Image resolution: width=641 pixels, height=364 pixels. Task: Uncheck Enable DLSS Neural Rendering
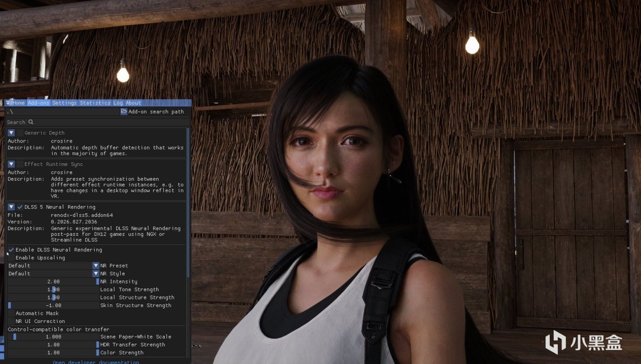(11, 249)
